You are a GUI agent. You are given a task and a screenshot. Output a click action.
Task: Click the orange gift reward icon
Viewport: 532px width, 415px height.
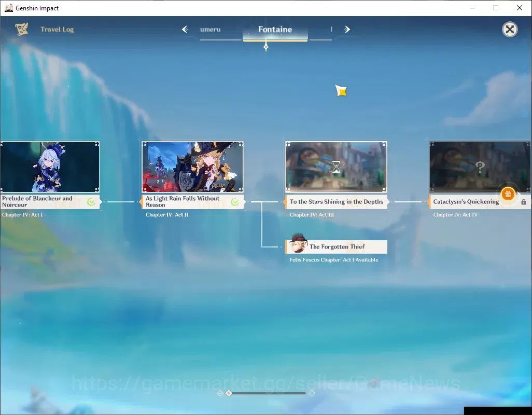508,194
